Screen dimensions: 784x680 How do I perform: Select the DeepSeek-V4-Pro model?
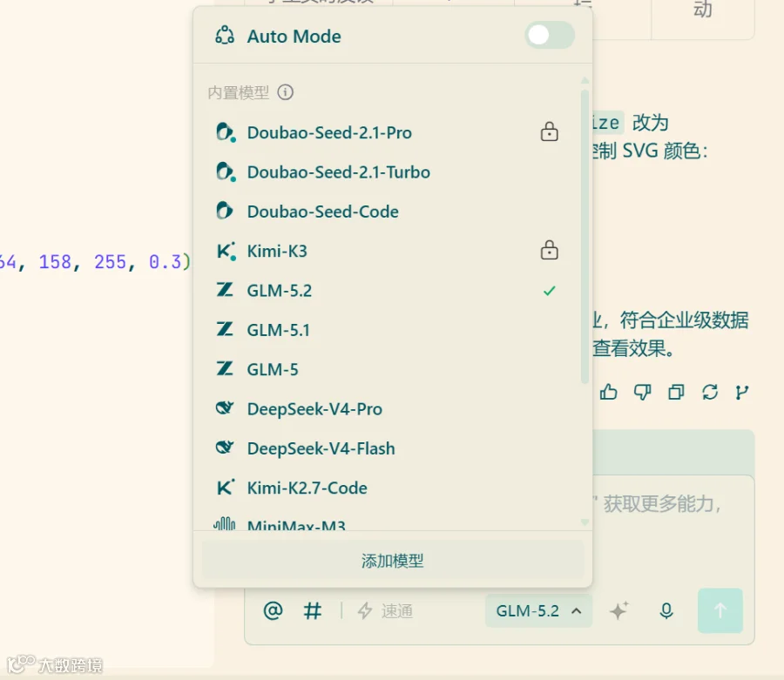pos(388,409)
